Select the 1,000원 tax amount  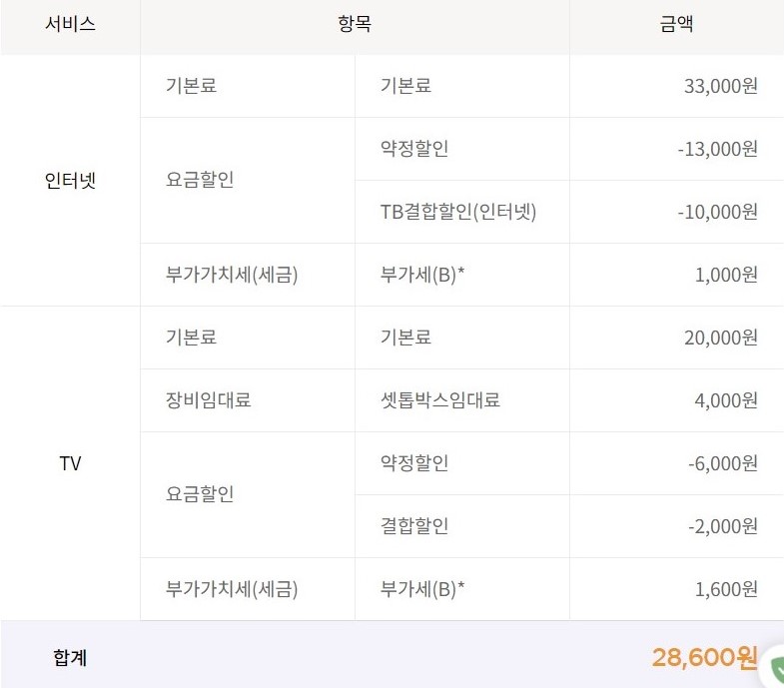click(725, 275)
